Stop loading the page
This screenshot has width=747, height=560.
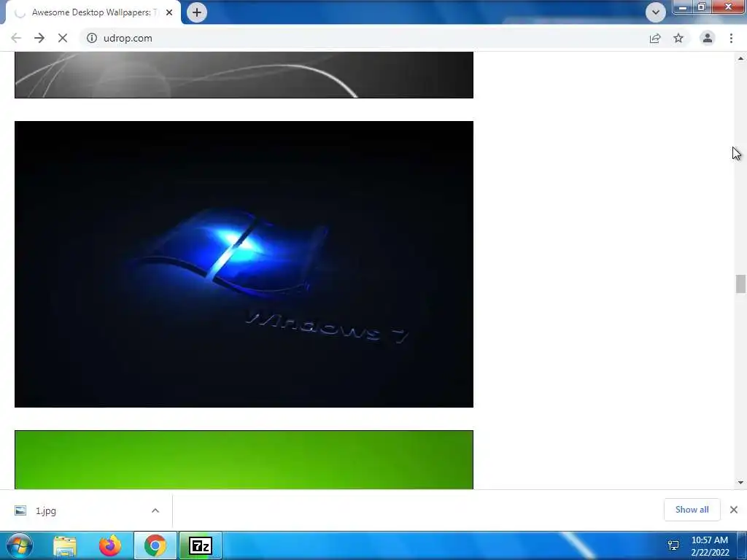63,38
